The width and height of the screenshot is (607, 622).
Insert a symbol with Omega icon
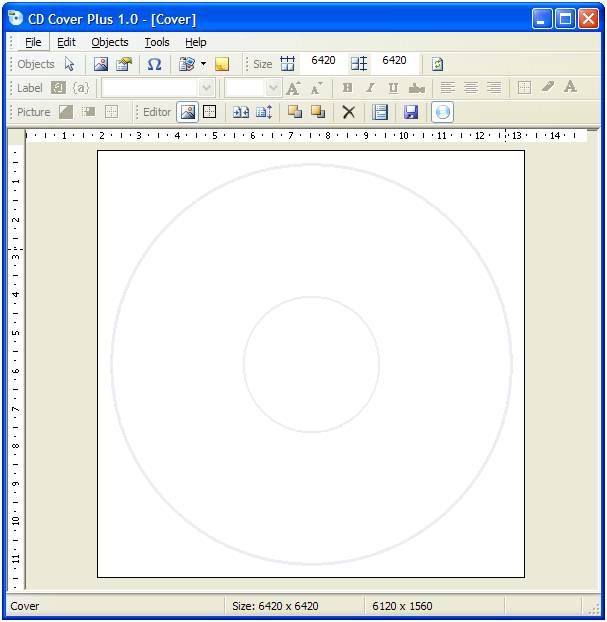(x=154, y=64)
